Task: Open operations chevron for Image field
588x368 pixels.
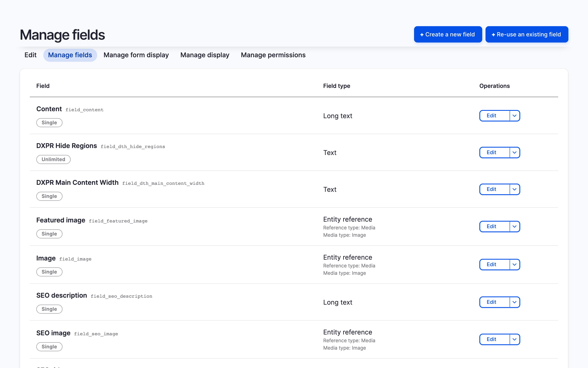Action: click(x=515, y=264)
